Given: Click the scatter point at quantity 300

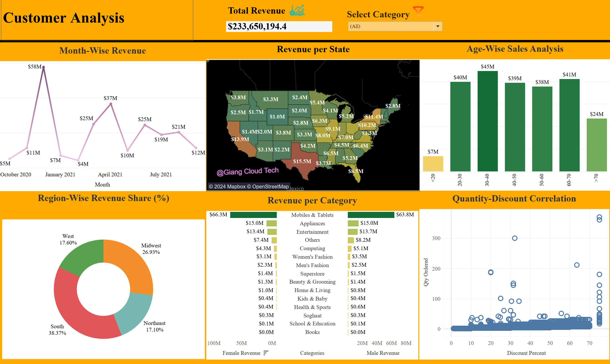Looking at the screenshot, I should pyautogui.click(x=515, y=238).
